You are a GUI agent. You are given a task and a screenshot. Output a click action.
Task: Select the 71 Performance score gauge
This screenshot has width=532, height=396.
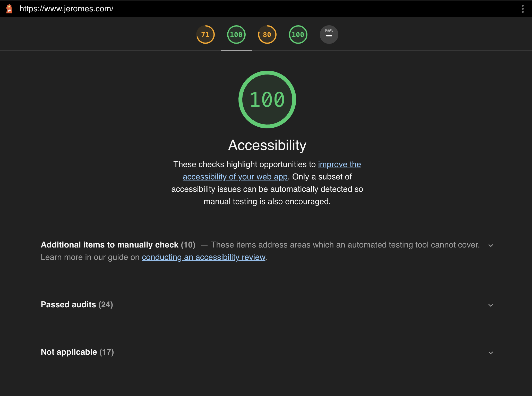[x=205, y=35]
